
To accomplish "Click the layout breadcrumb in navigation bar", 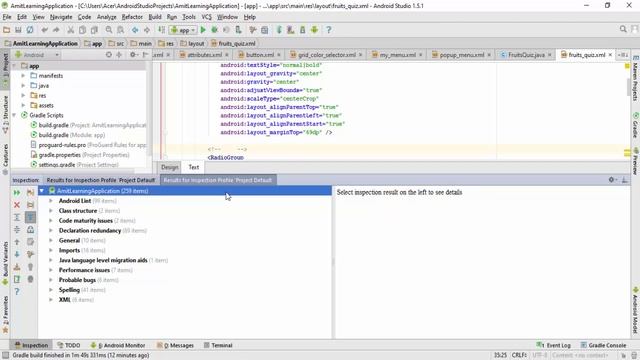I will click(x=192, y=43).
